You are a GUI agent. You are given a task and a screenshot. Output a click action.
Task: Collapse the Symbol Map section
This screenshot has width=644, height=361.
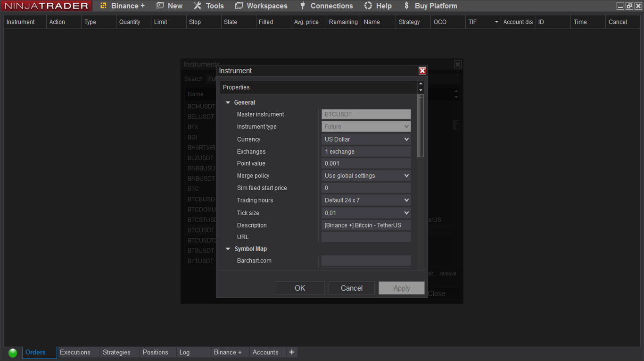pyautogui.click(x=228, y=249)
